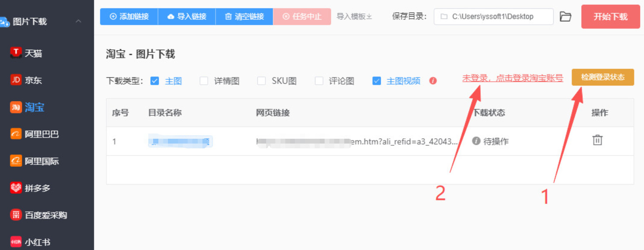The image size is (644, 250).
Task: Click the gray info icon beside 待操作
Action: (x=476, y=141)
